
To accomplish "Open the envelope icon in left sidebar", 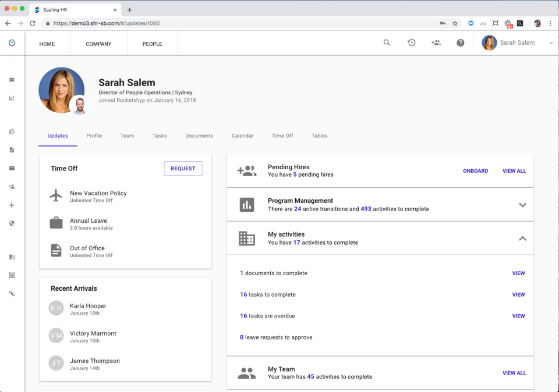I will point(12,168).
